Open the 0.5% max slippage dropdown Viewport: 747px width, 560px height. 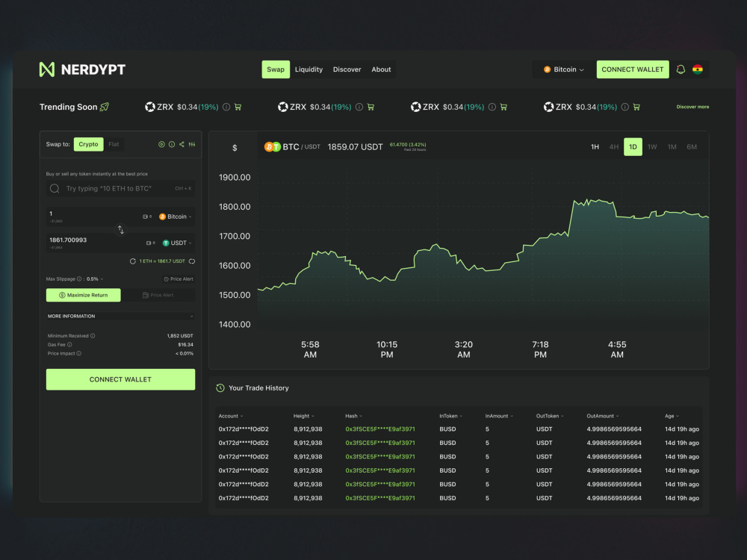[95, 279]
